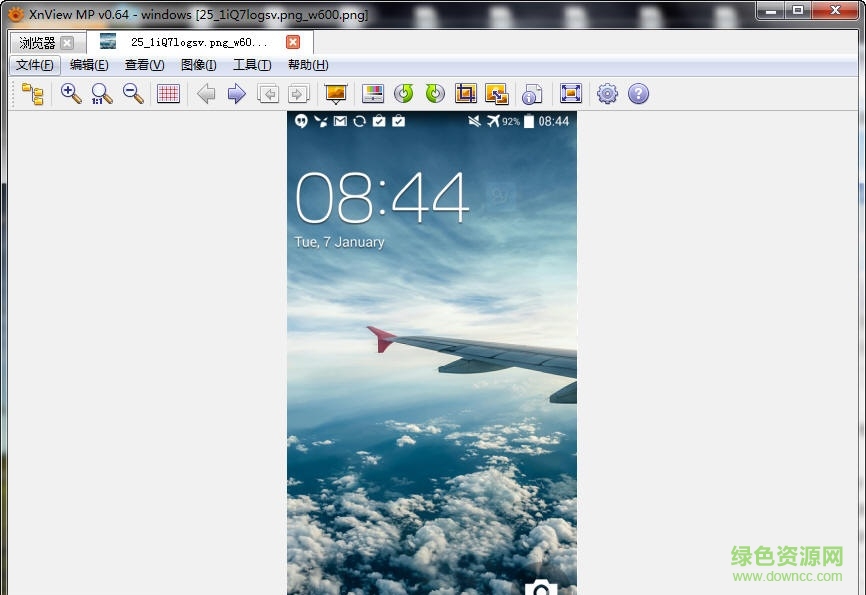The image size is (866, 595).
Task: Rotate the image counterclockwise
Action: (403, 93)
